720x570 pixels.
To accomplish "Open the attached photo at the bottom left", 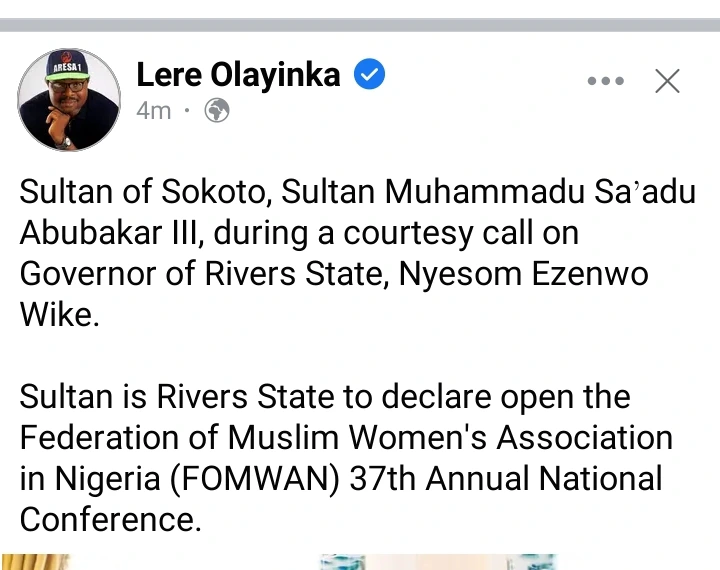I will (x=40, y=561).
